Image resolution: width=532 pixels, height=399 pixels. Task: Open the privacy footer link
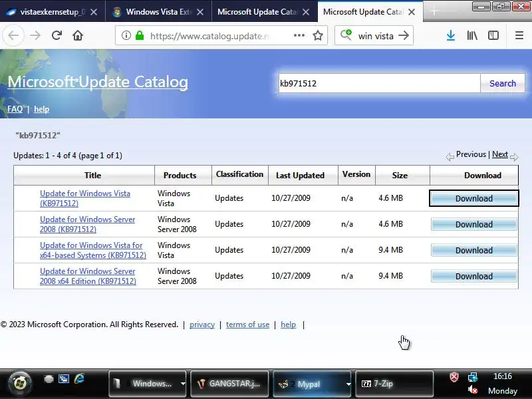tap(202, 325)
